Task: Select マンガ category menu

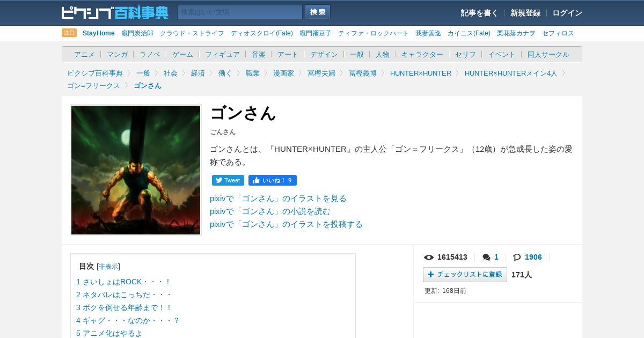Action: pos(117,55)
